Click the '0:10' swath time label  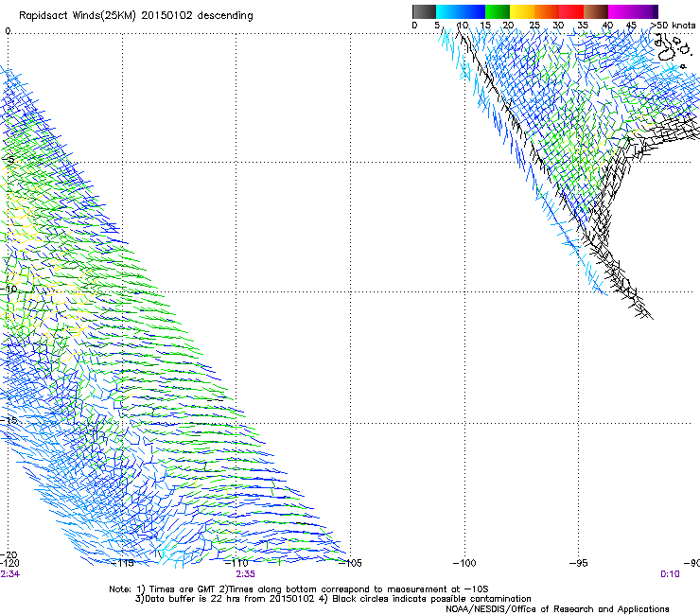(670, 574)
